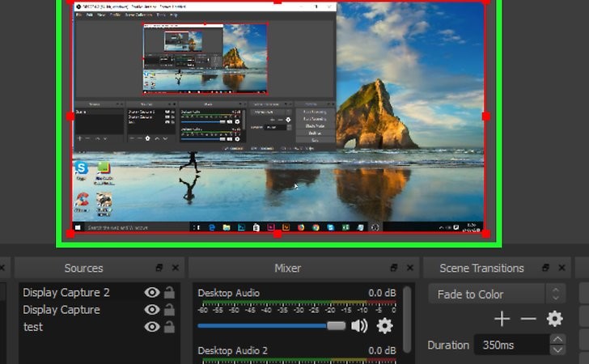Pop out the Mixer dock panel

393,268
